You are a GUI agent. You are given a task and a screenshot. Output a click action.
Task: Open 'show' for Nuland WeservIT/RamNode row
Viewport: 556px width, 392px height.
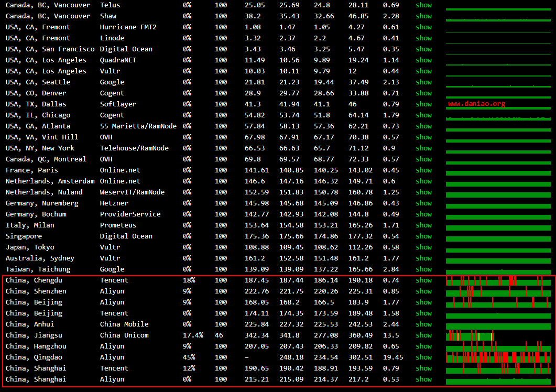pyautogui.click(x=423, y=192)
